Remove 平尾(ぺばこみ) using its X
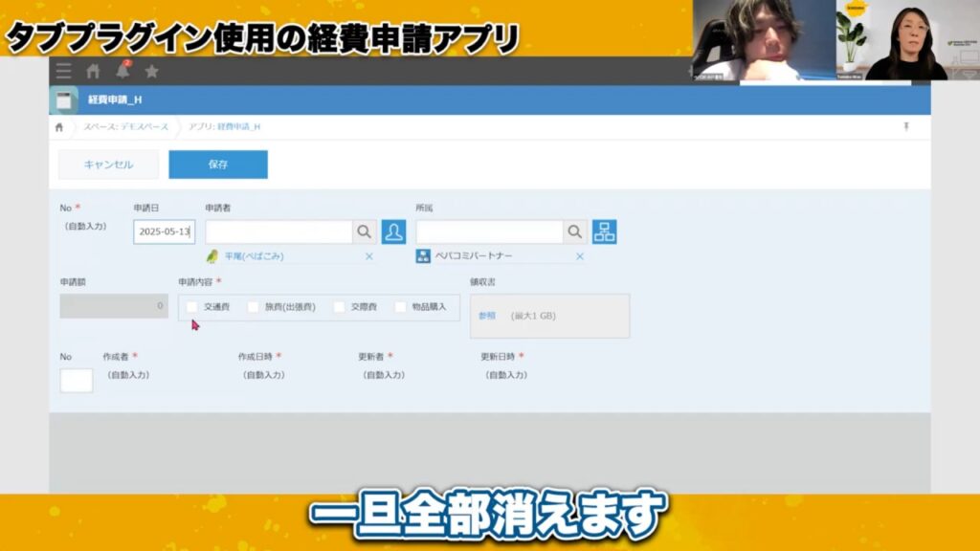980x551 pixels. pyautogui.click(x=368, y=255)
